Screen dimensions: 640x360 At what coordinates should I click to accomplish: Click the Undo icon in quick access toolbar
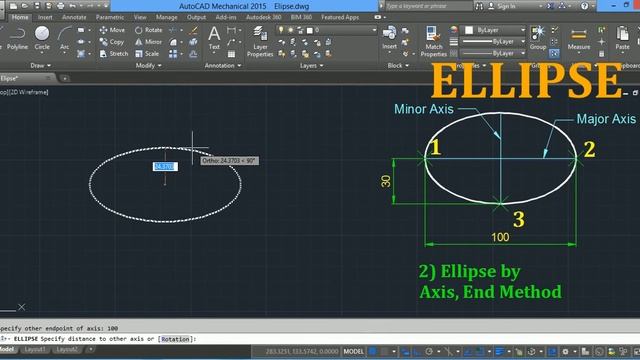(73, 6)
